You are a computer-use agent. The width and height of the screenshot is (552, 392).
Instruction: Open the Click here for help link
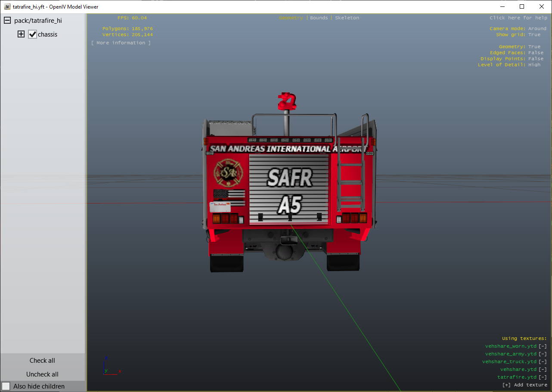(x=518, y=18)
